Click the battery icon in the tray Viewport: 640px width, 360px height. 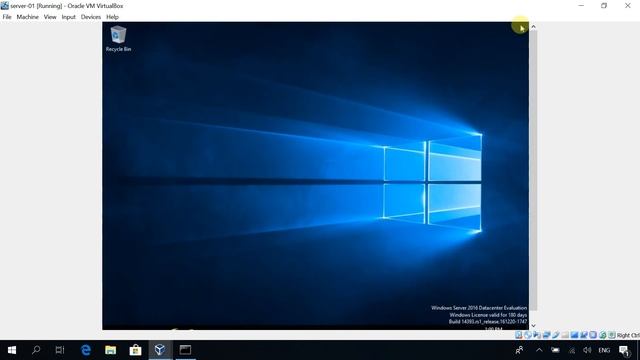(x=555, y=350)
